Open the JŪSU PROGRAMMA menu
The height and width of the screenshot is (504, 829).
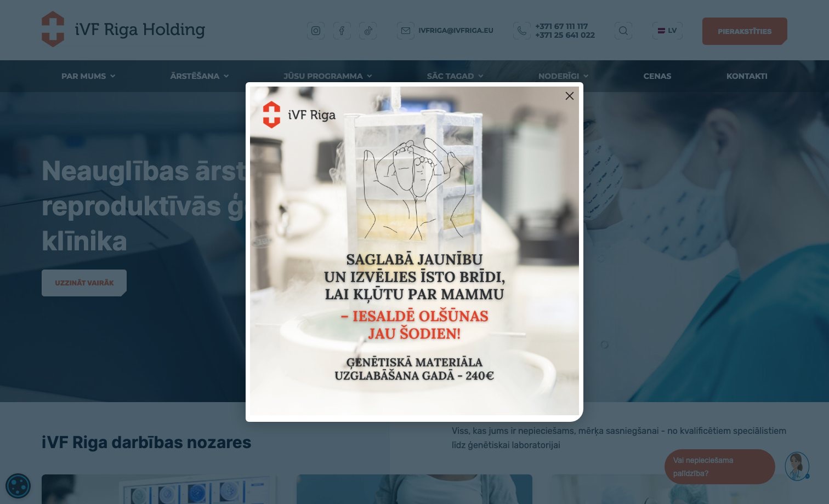pyautogui.click(x=327, y=76)
